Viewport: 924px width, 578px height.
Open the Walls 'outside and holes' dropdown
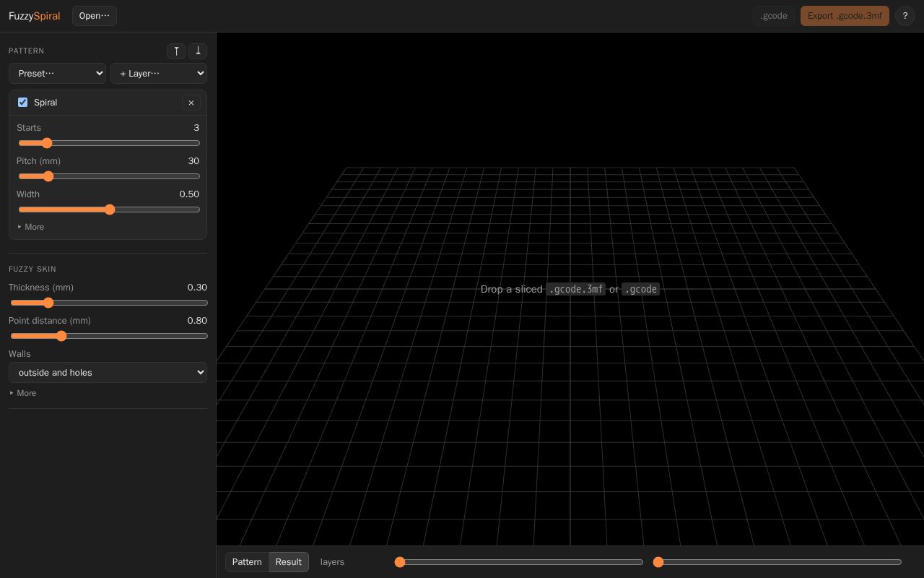[108, 373]
